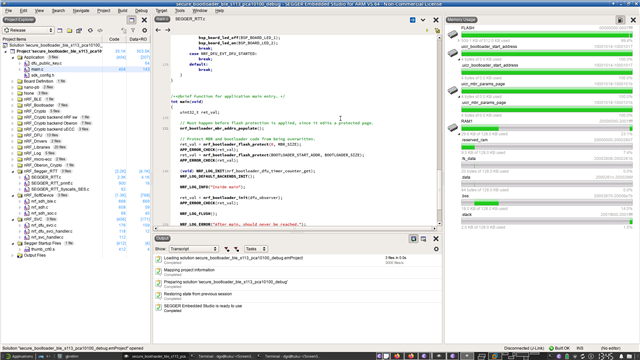The height and width of the screenshot is (360, 640).
Task: Open the Transcript Show dropdown
Action: [x=193, y=249]
